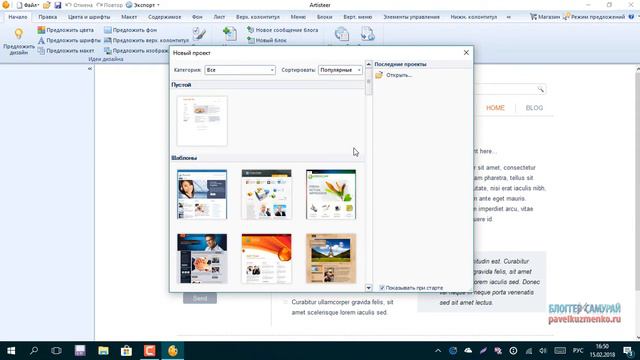Select the template with orange flower
Viewport: 640px width, 360px height.
tap(331, 195)
